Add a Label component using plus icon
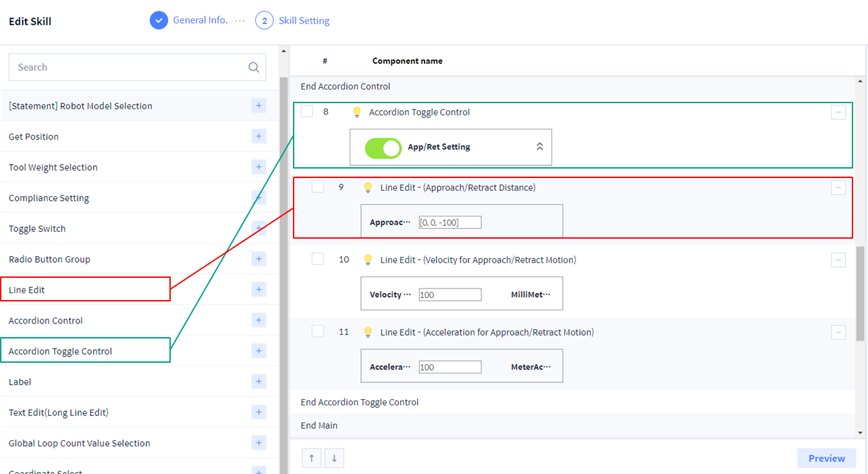The width and height of the screenshot is (868, 474). coord(259,382)
